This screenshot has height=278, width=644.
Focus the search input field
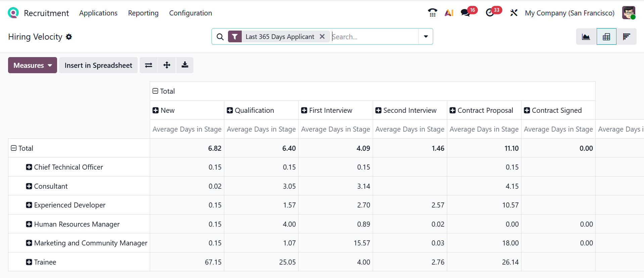[x=374, y=37]
